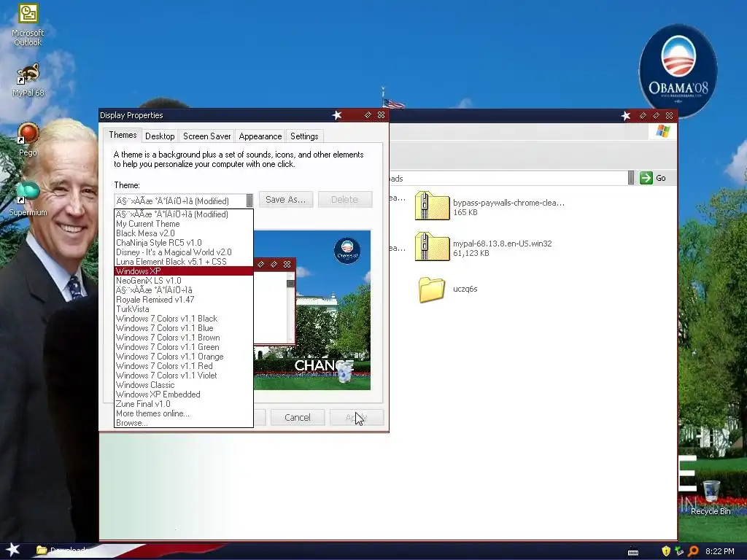Open the Supermium browser shortcut
747x560 pixels.
(28, 198)
